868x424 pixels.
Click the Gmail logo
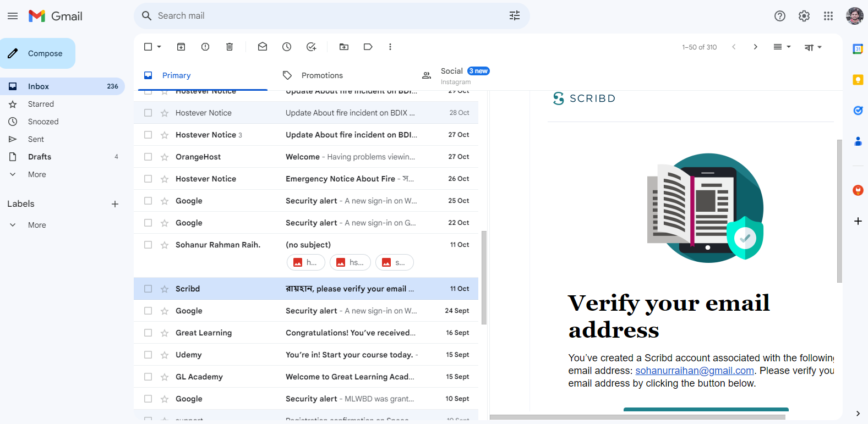[55, 16]
